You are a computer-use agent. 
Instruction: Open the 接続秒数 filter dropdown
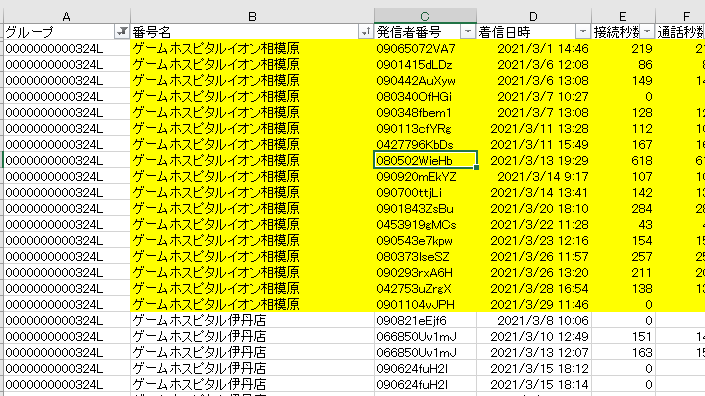(647, 32)
